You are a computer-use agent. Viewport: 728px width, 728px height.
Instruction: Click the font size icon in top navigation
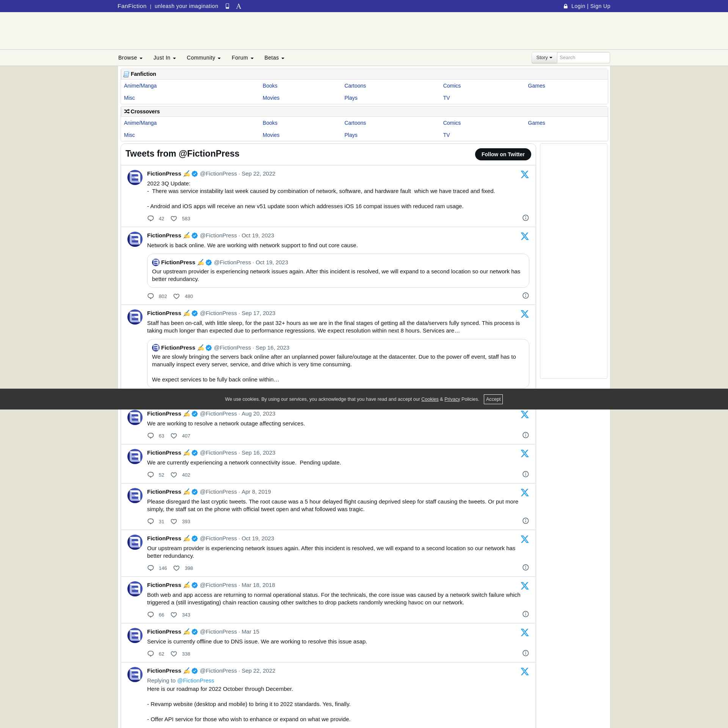[x=238, y=6]
